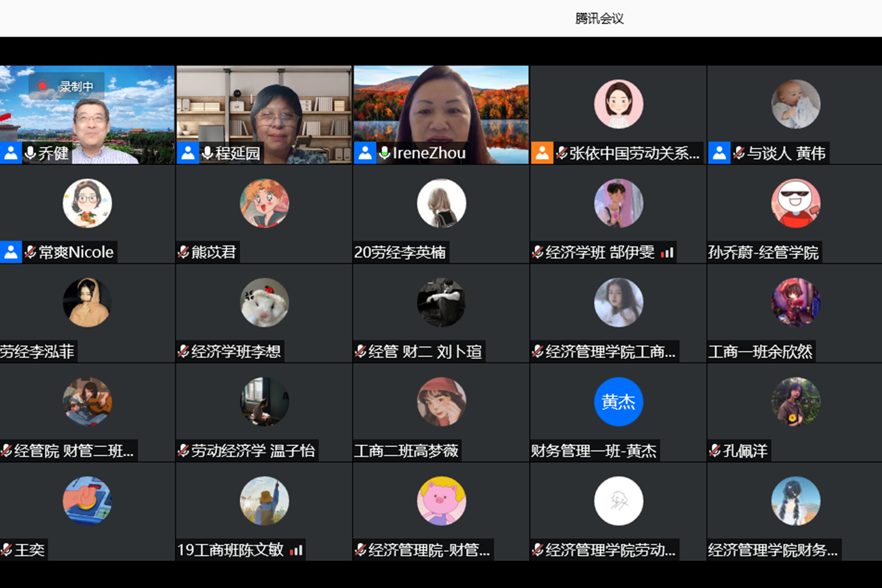Image resolution: width=882 pixels, height=588 pixels.
Task: Click 程延园's blue host person icon
Action: pyautogui.click(x=188, y=153)
